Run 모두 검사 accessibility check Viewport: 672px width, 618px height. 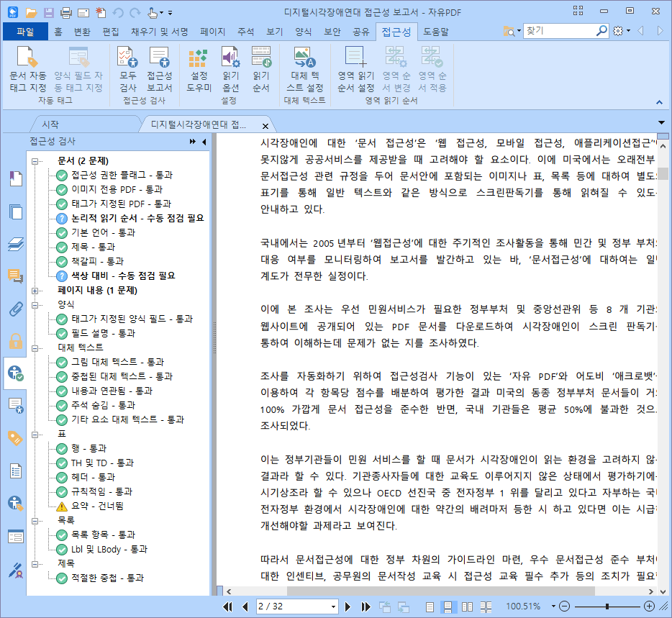(x=128, y=70)
